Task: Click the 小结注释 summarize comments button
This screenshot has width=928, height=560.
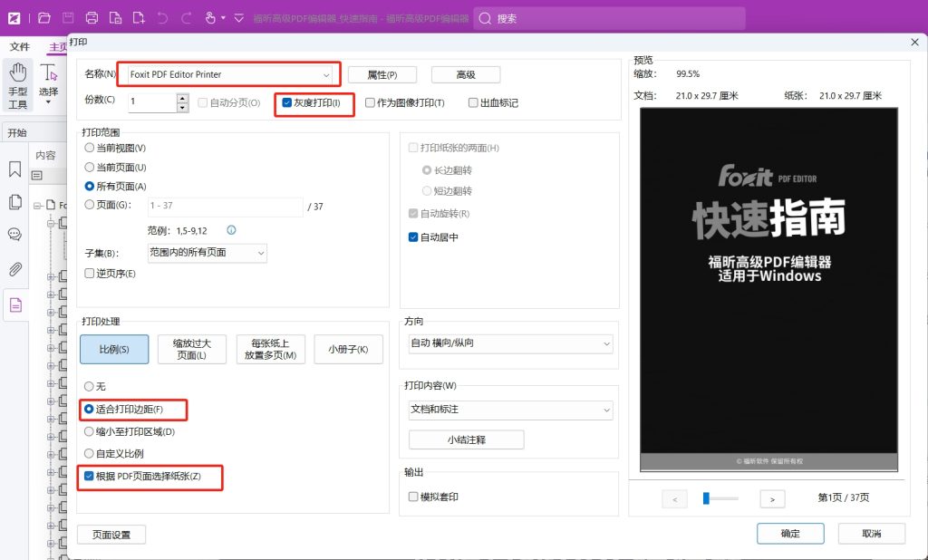Action: (x=467, y=439)
